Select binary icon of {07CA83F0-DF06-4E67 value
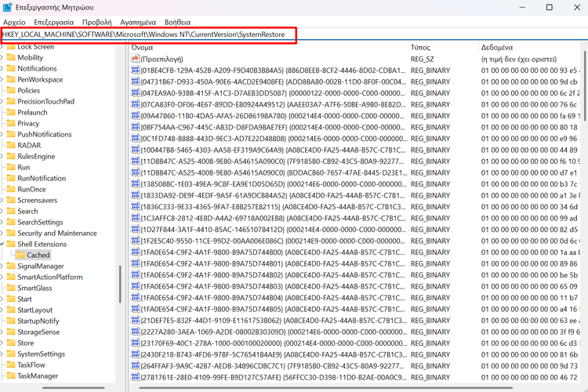Viewport: 588px width, 392px height. pos(135,104)
